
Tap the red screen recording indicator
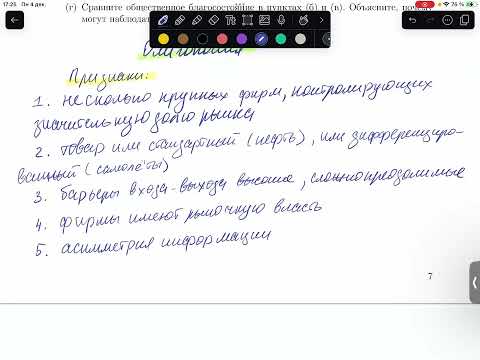pyautogui.click(x=425, y=5)
